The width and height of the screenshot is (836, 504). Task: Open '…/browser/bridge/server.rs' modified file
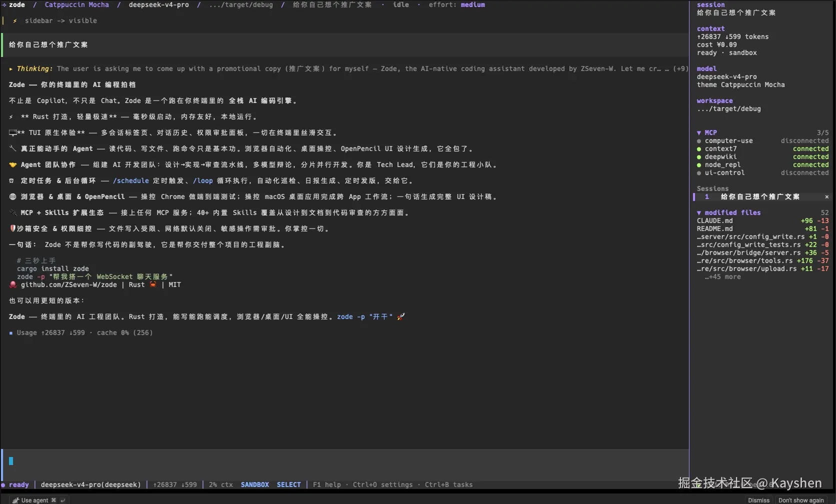763,253
